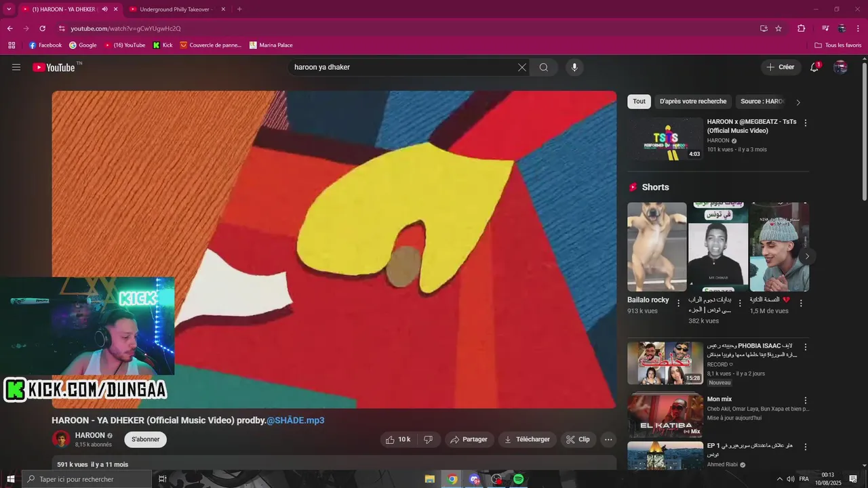Open the tab search dropdown arrow
Screen dimensions: 868x488
(x=9, y=9)
